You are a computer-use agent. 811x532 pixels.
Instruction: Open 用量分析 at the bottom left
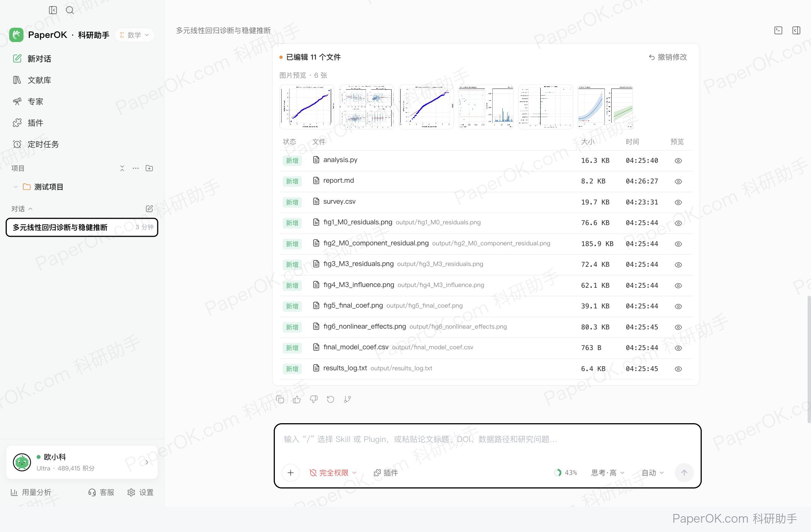[x=31, y=492]
